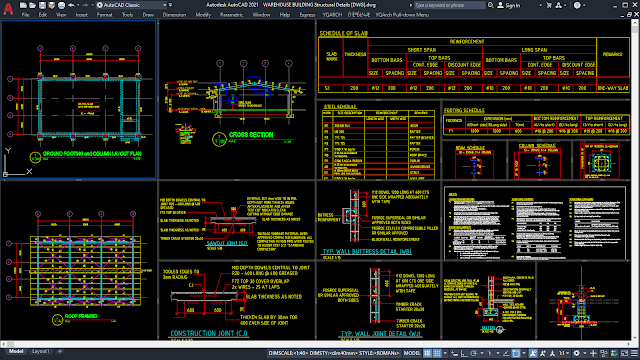The image size is (640, 360).
Task: Click the Sign In button
Action: pyautogui.click(x=509, y=5)
